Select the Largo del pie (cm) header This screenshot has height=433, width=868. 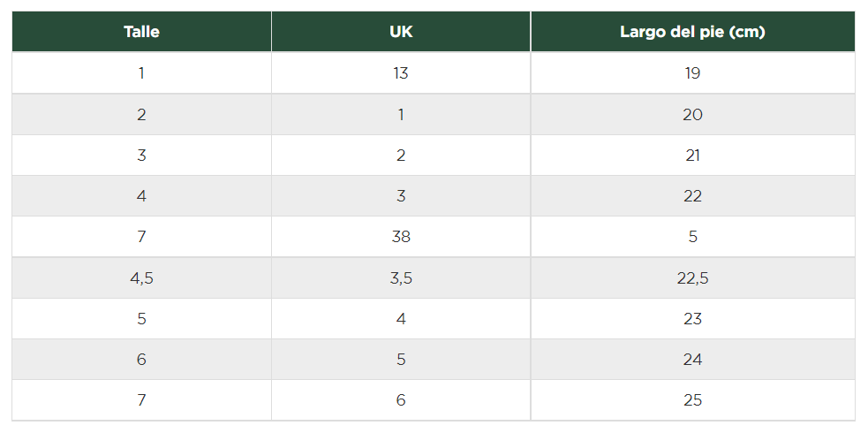coord(692,32)
